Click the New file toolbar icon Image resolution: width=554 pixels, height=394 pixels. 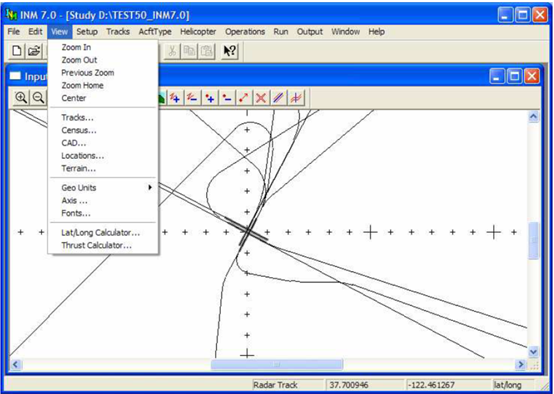[16, 51]
